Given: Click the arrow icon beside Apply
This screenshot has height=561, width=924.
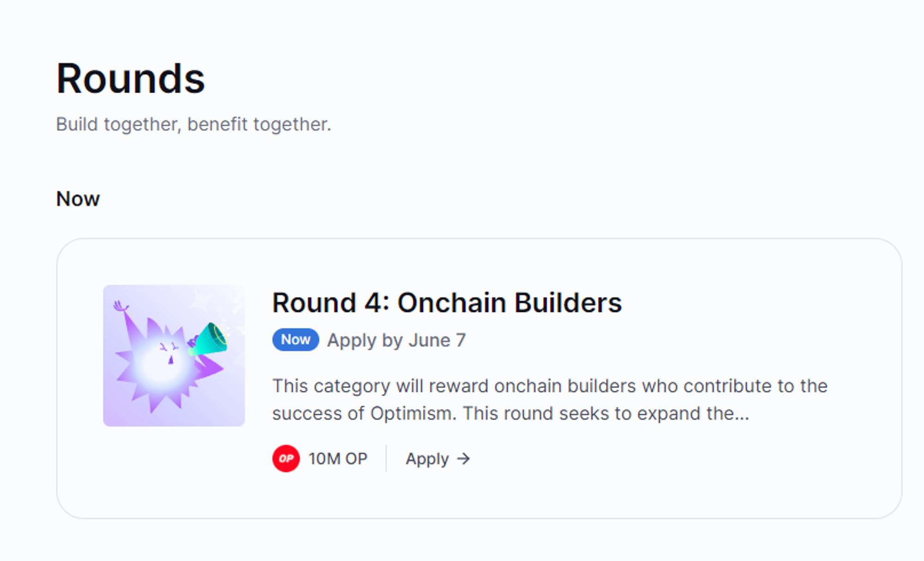Looking at the screenshot, I should tap(463, 458).
